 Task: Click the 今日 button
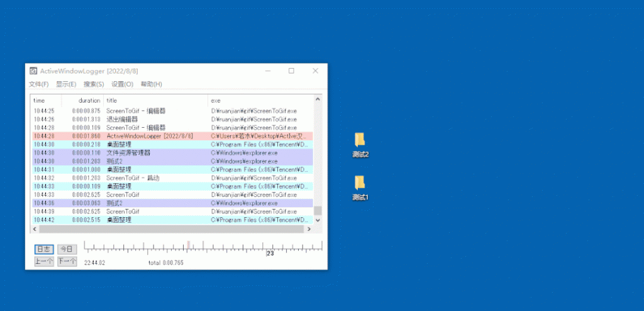coord(67,249)
